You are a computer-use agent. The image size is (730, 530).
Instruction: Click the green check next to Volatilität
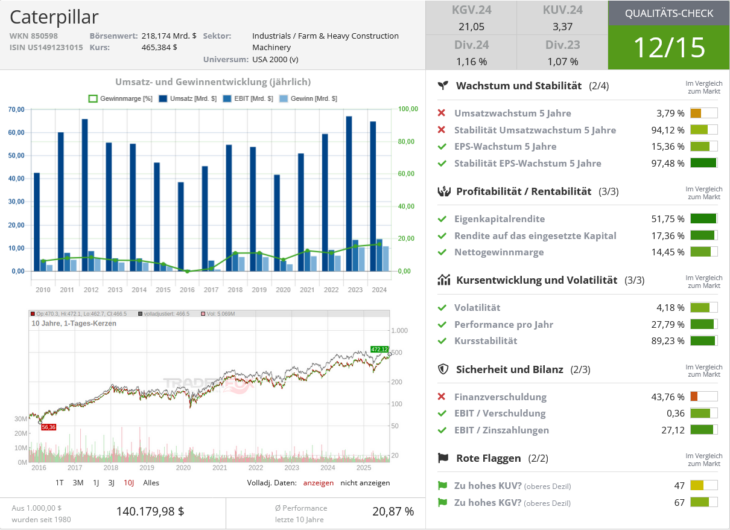442,307
